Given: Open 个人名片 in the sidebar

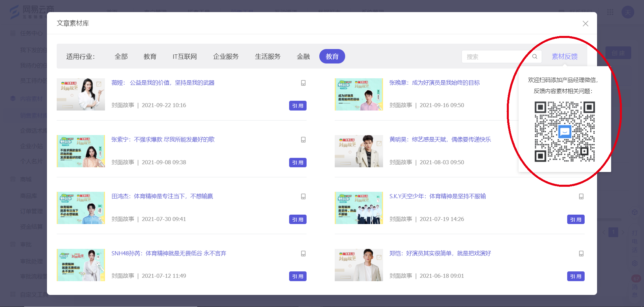Looking at the screenshot, I should pyautogui.click(x=31, y=161).
